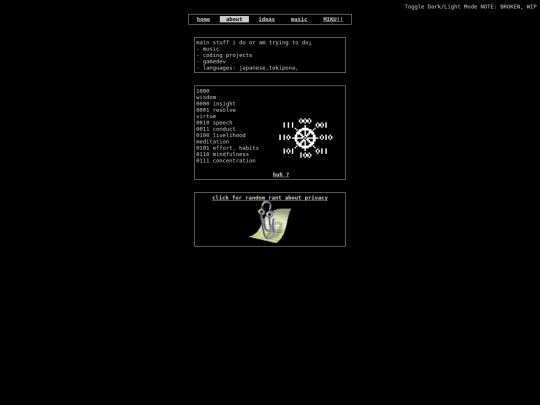Click the '- gamedev' line

(x=211, y=61)
